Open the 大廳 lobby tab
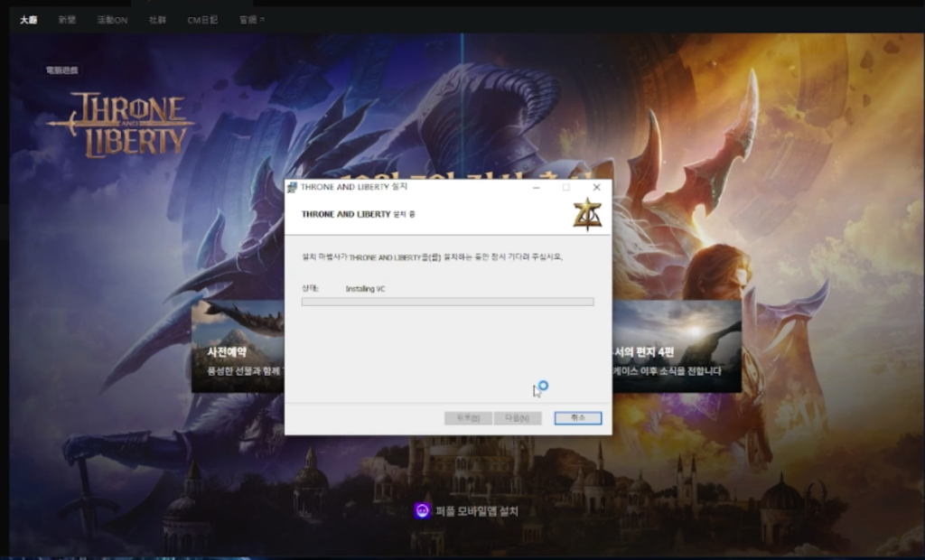925x560 pixels. (x=28, y=20)
